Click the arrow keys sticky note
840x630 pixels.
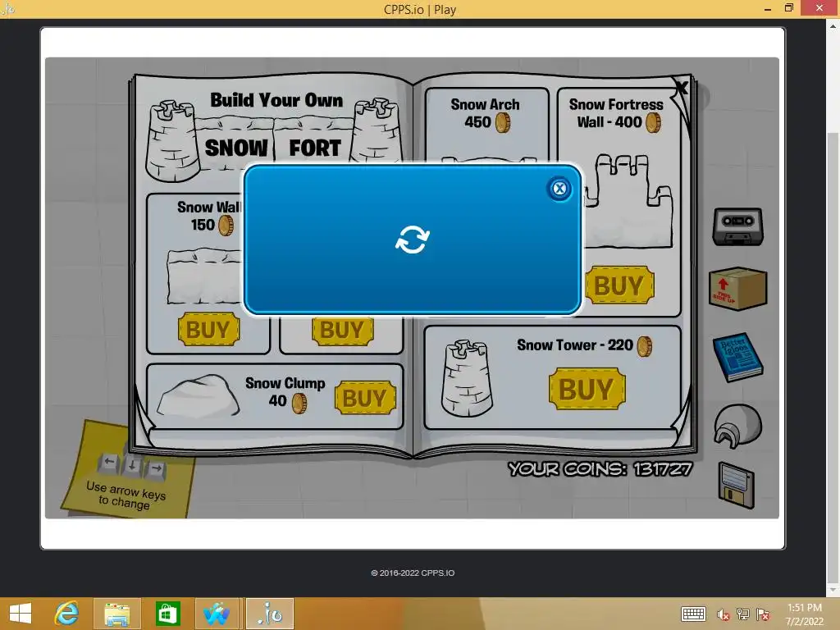127,470
